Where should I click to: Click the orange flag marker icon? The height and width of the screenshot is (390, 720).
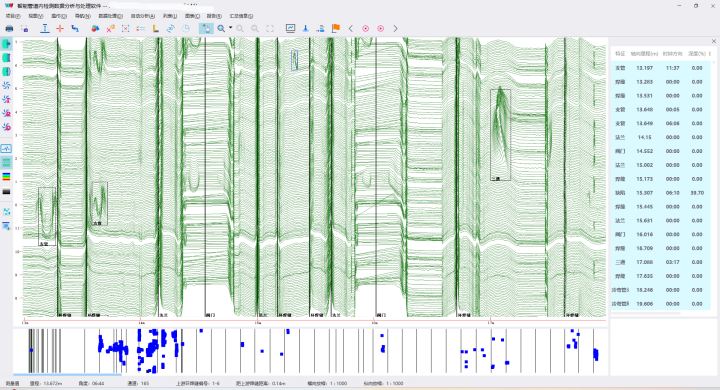pos(336,28)
